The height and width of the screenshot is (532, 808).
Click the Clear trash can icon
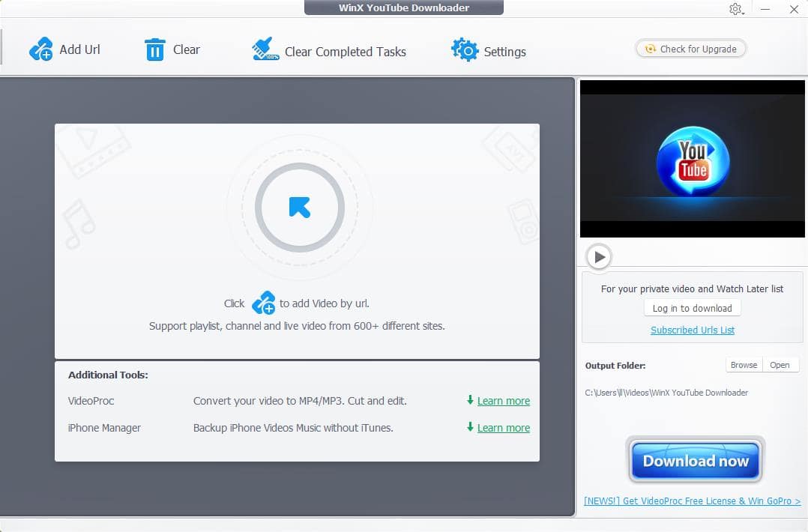click(154, 49)
